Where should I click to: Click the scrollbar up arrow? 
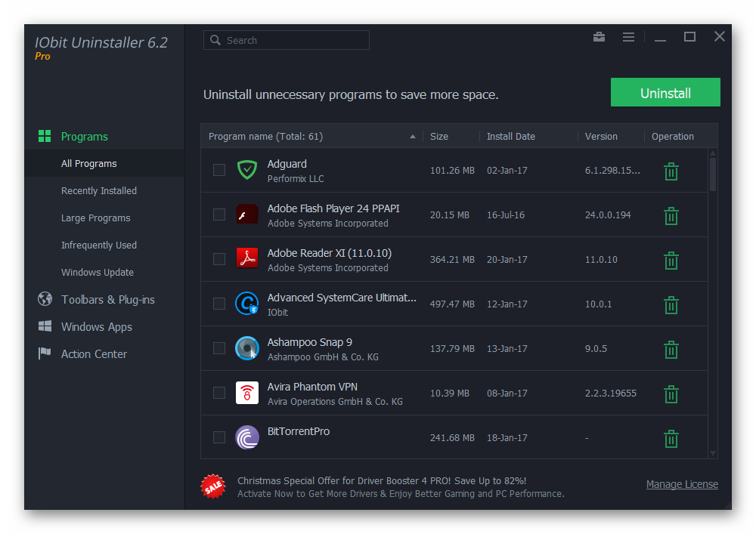[713, 153]
